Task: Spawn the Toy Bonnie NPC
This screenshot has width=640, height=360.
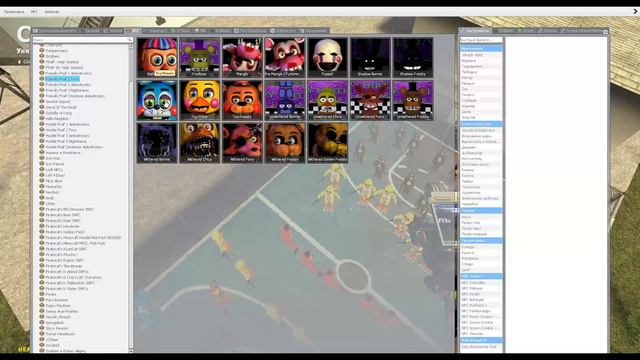Action: coord(157,100)
